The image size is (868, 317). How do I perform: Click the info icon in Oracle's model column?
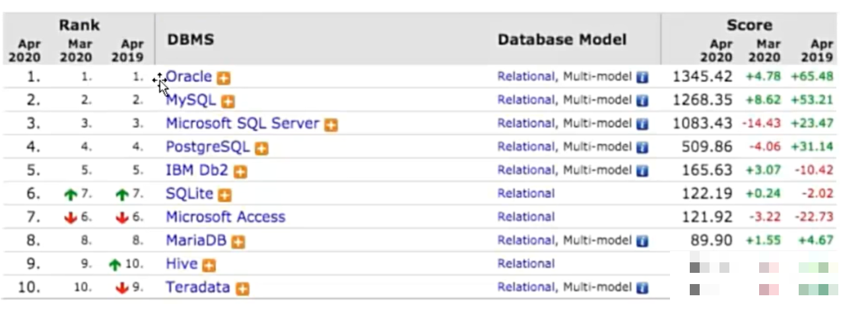(642, 78)
